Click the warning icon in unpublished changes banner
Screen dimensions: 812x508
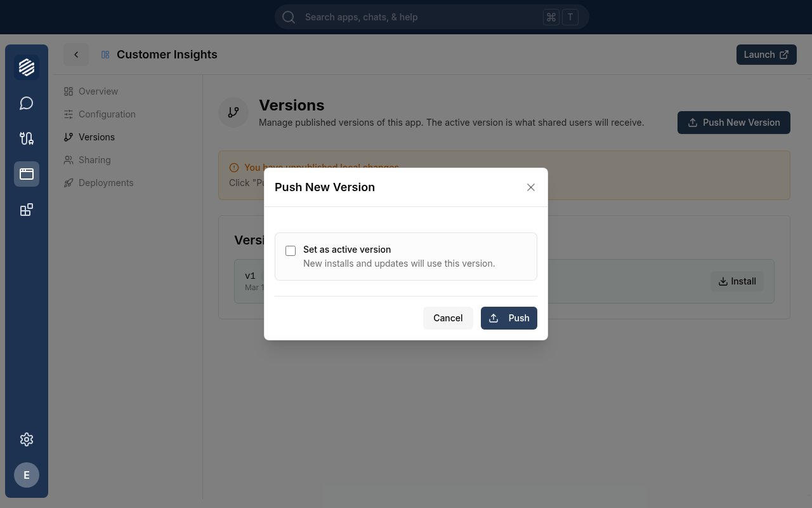coord(234,168)
